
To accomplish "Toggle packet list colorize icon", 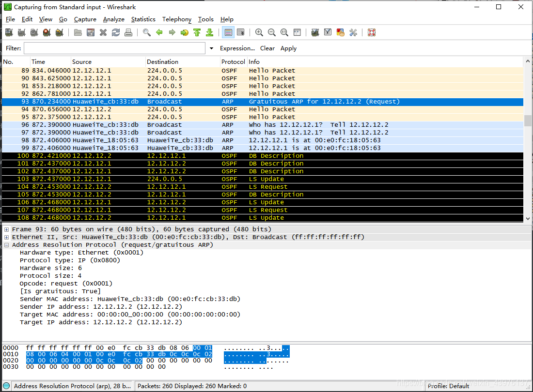I will [x=228, y=32].
